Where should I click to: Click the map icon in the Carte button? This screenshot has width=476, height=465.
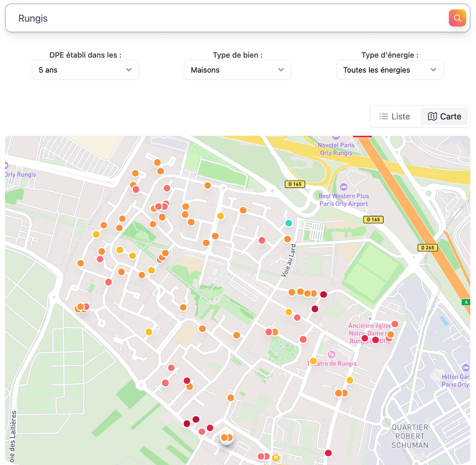coord(432,116)
